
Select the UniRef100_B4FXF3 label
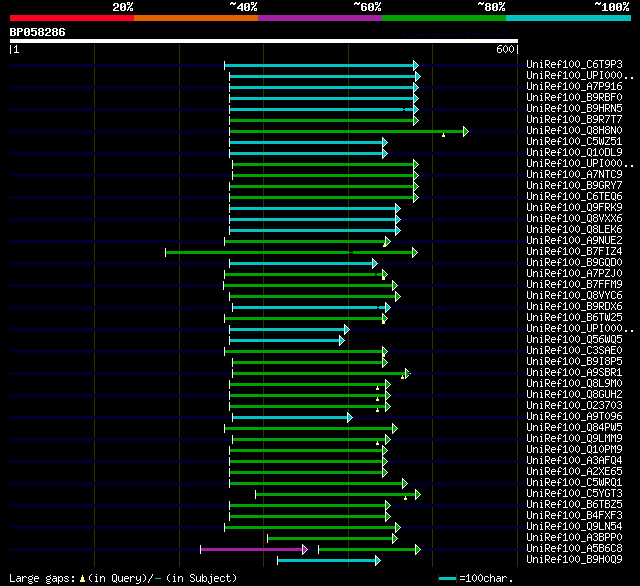(574, 516)
